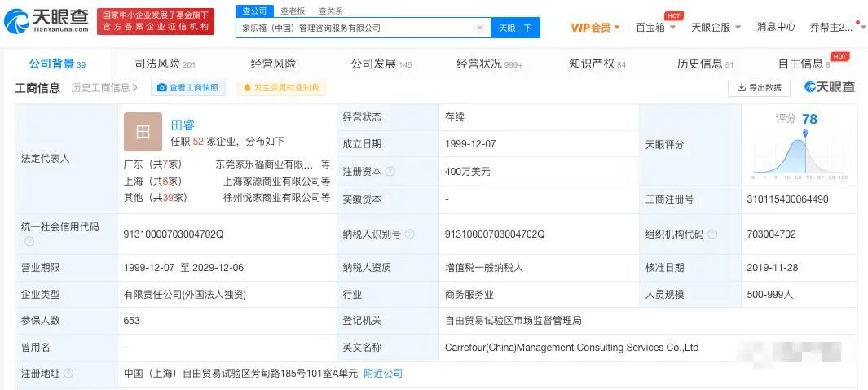Open the 公司背景 tab

click(x=57, y=64)
